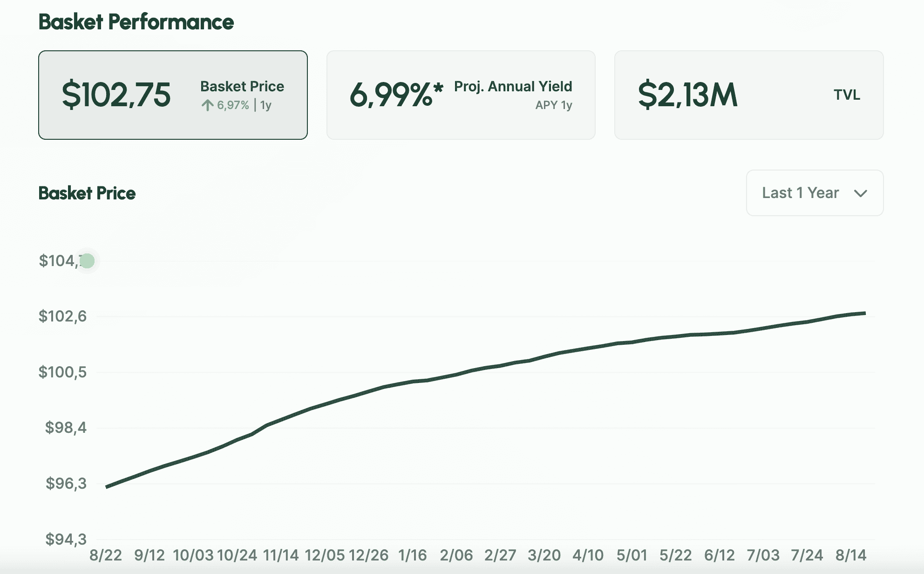Click the 12/05 date on x-axis

pos(325,555)
